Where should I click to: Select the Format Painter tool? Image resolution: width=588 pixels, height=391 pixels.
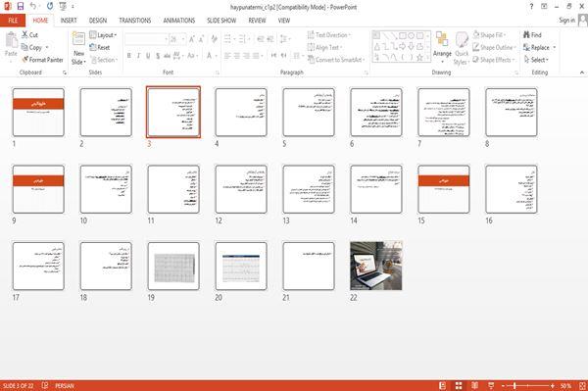42,60
